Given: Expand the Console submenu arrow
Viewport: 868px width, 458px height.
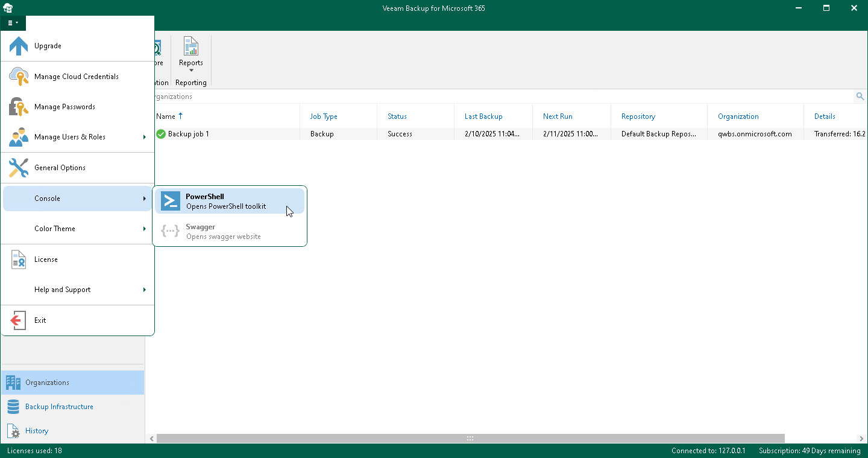Looking at the screenshot, I should point(145,199).
